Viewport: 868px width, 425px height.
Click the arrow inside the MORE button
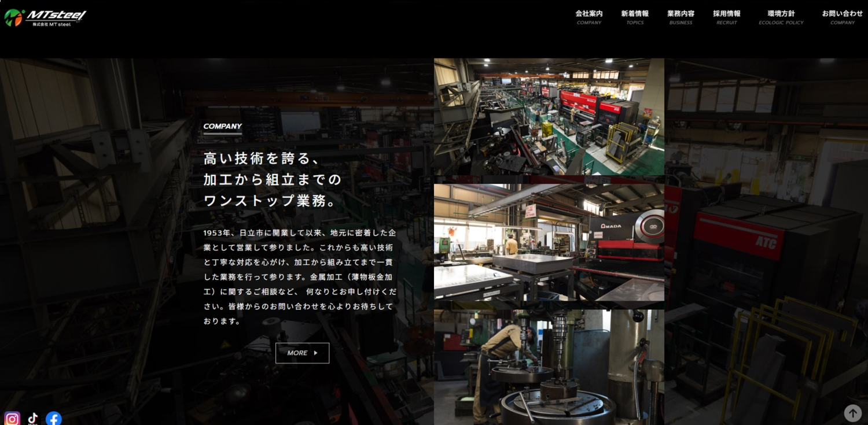tap(316, 353)
